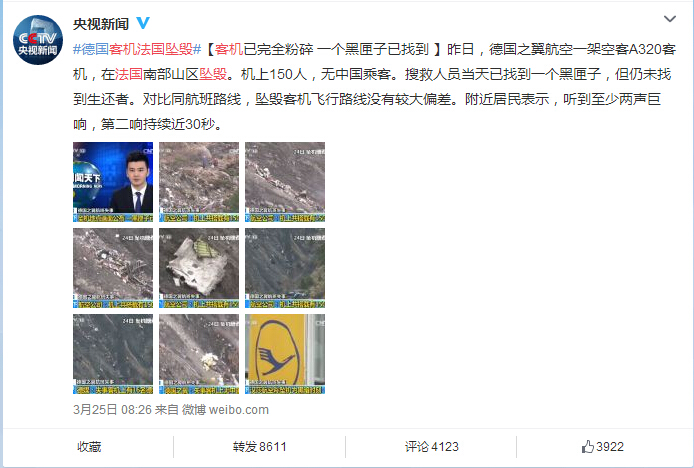
Task: Open the 评论 4123 comments section
Action: tap(432, 447)
